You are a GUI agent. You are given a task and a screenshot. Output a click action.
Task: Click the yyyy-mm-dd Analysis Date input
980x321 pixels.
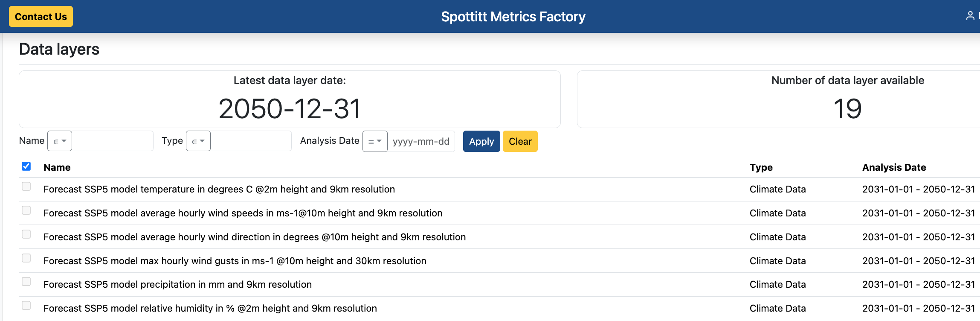pos(421,141)
